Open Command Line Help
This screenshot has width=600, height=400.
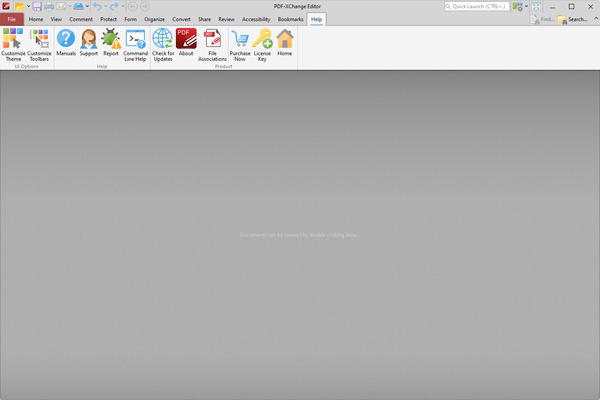point(135,44)
